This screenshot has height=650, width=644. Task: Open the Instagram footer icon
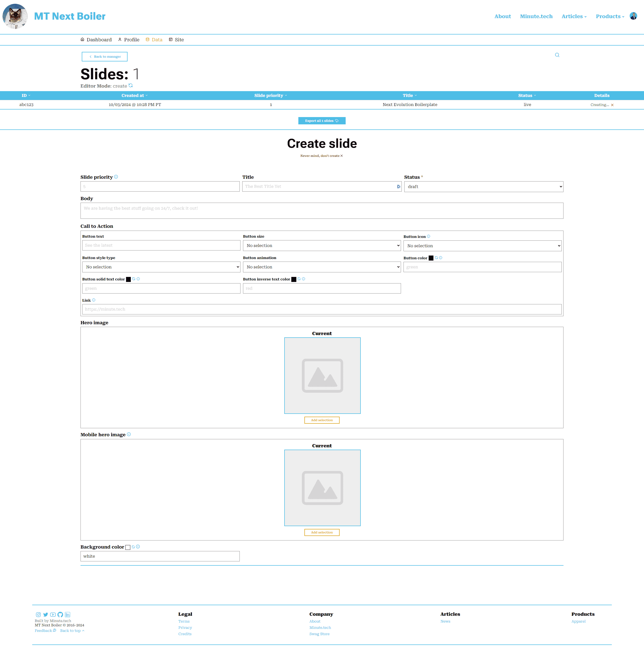(x=38, y=615)
